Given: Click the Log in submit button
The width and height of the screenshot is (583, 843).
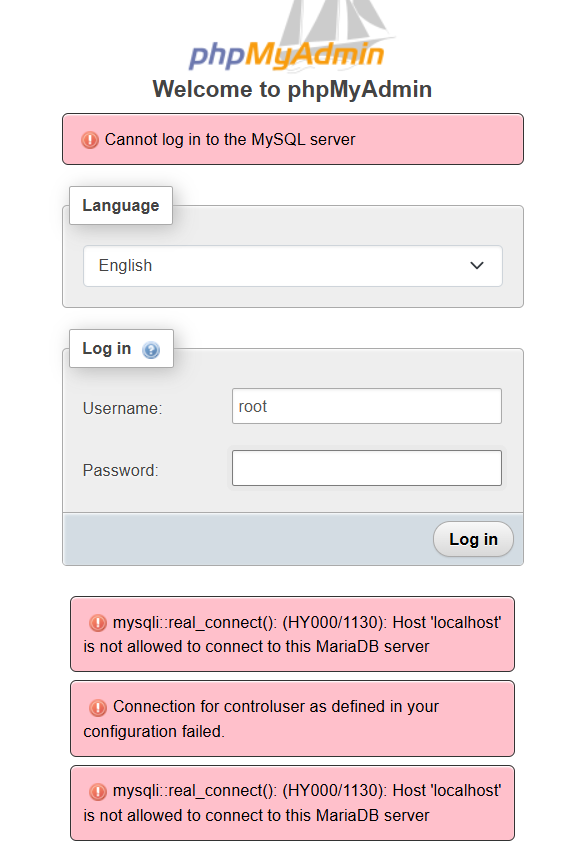Looking at the screenshot, I should pos(473,539).
